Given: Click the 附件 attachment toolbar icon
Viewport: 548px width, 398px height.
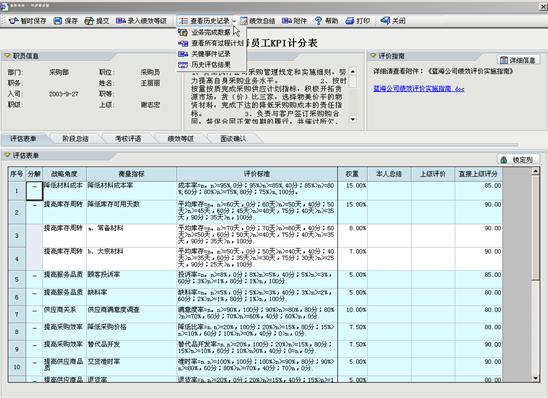Looking at the screenshot, I should [287, 21].
